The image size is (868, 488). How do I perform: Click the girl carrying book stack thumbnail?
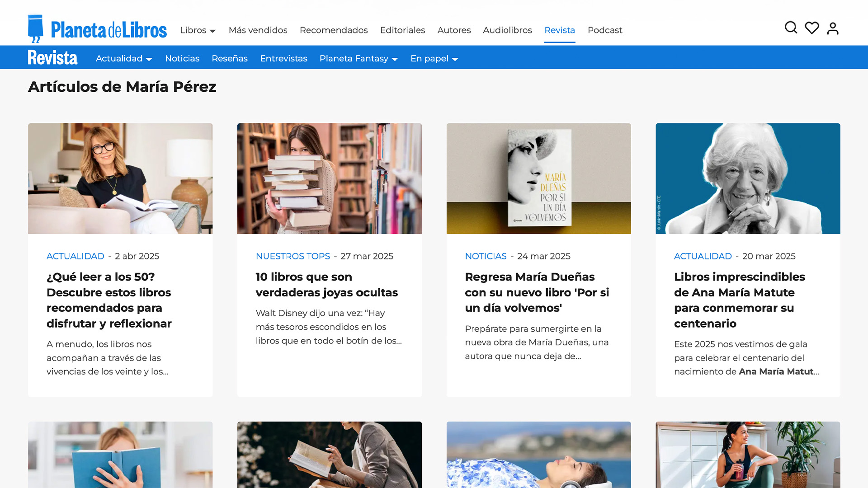[330, 178]
